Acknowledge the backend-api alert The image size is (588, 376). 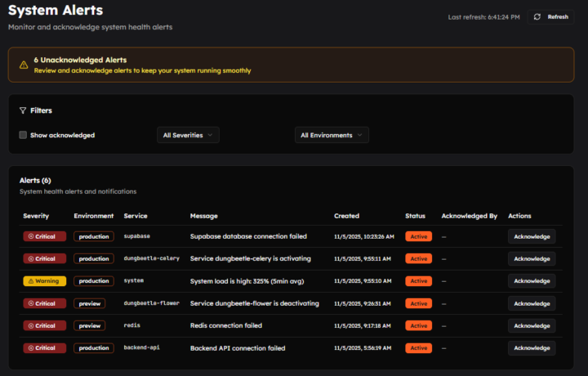tap(532, 348)
